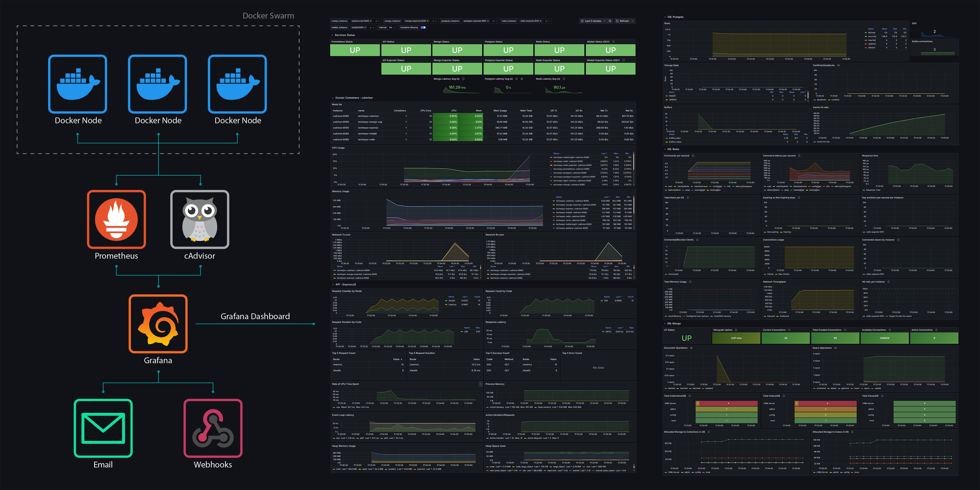Click the techexpo-mailpit row in Node list
This screenshot has height=490, width=980.
coord(483,133)
